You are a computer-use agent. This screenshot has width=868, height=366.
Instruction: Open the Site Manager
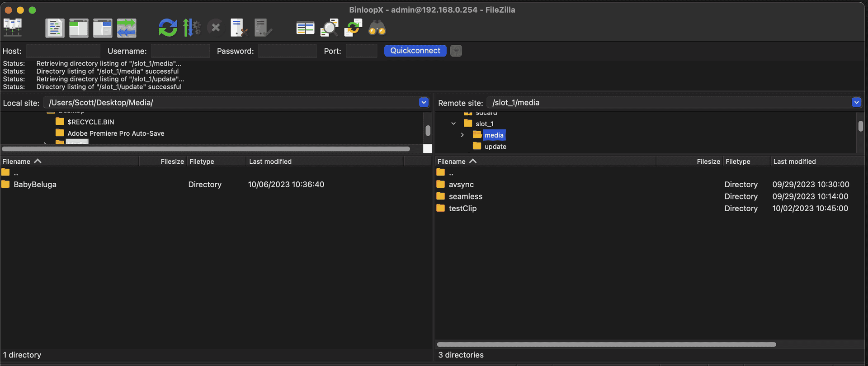click(x=13, y=28)
